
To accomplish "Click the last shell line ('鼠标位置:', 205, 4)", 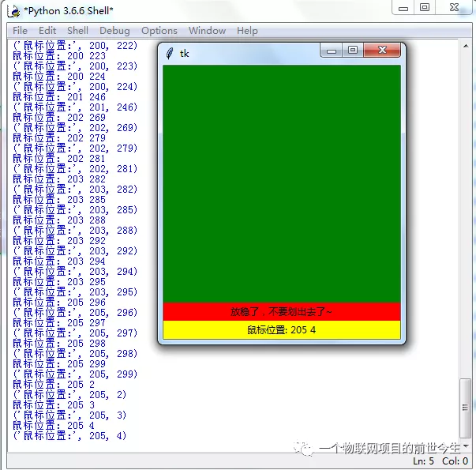I will click(69, 436).
